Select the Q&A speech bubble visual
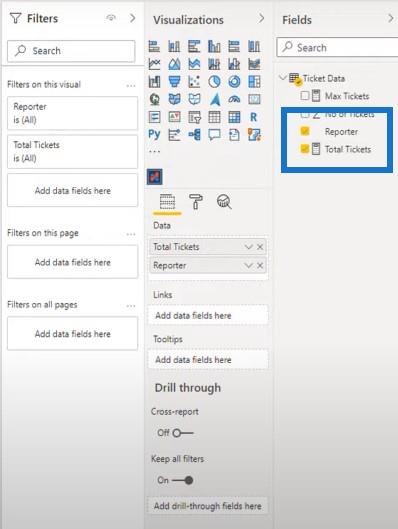The height and width of the screenshot is (529, 398). (x=214, y=135)
